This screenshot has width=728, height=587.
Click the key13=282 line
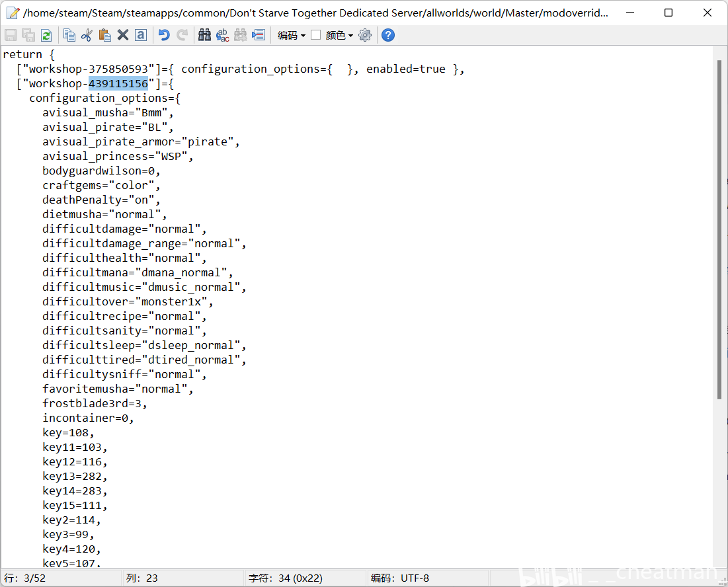point(75,476)
